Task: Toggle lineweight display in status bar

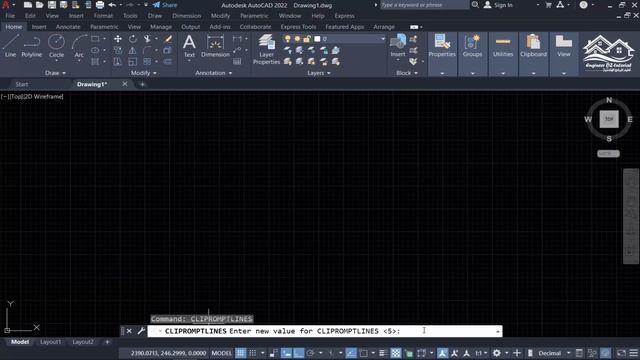Action: tap(382, 353)
